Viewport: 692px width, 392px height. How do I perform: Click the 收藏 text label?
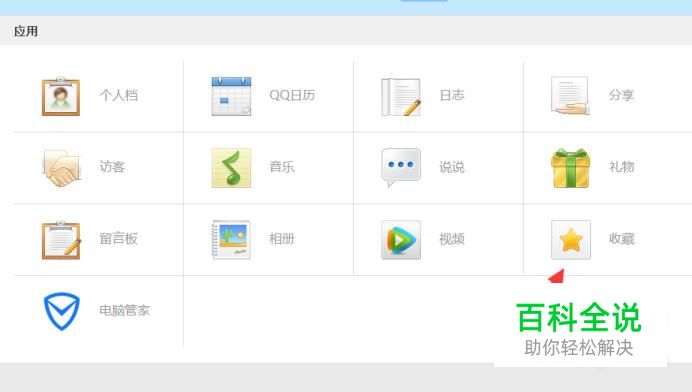pyautogui.click(x=622, y=239)
